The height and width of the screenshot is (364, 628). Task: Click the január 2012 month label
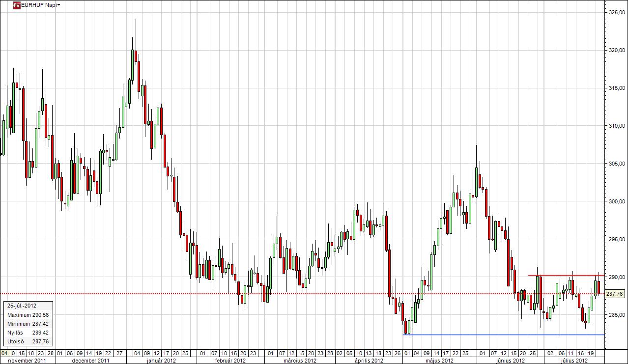(x=160, y=360)
